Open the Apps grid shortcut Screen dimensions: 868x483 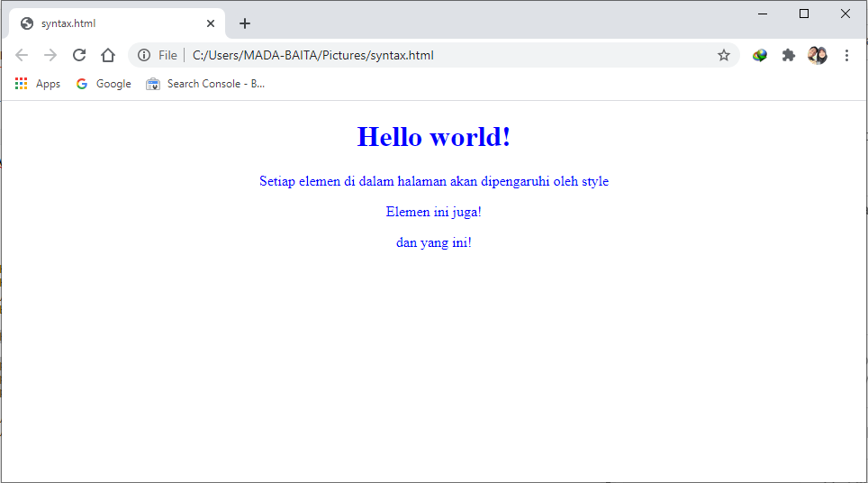[38, 84]
